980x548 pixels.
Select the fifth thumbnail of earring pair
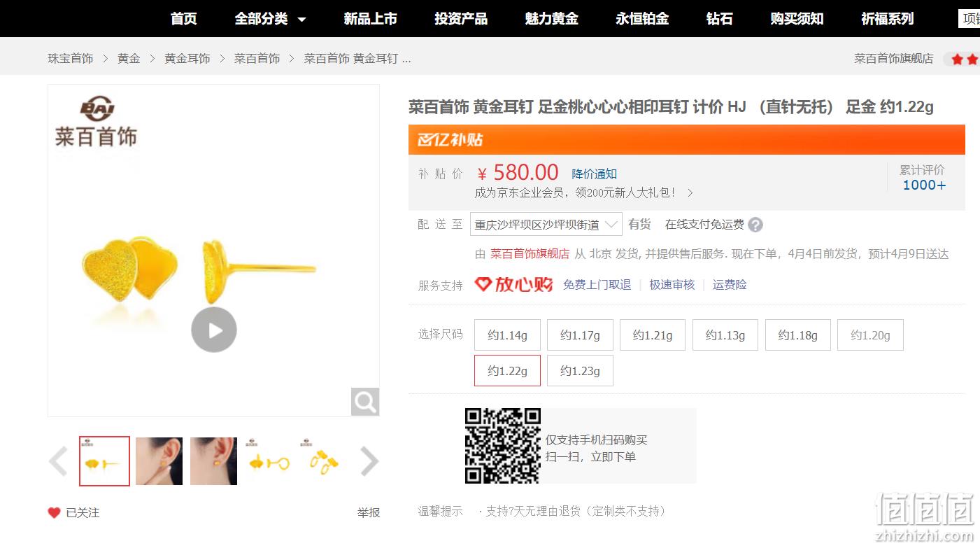pyautogui.click(x=322, y=461)
